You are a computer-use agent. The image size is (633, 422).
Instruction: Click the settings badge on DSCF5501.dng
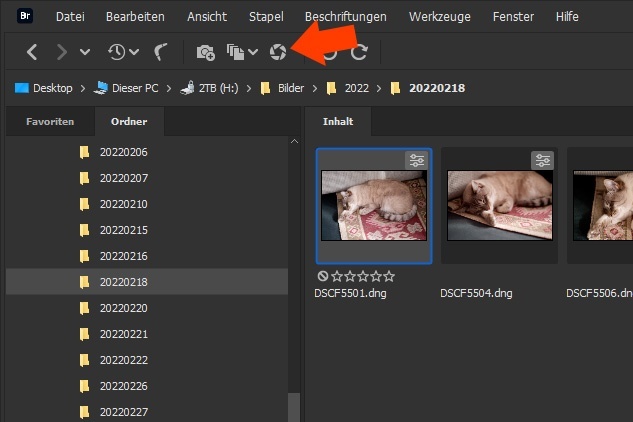[x=416, y=160]
